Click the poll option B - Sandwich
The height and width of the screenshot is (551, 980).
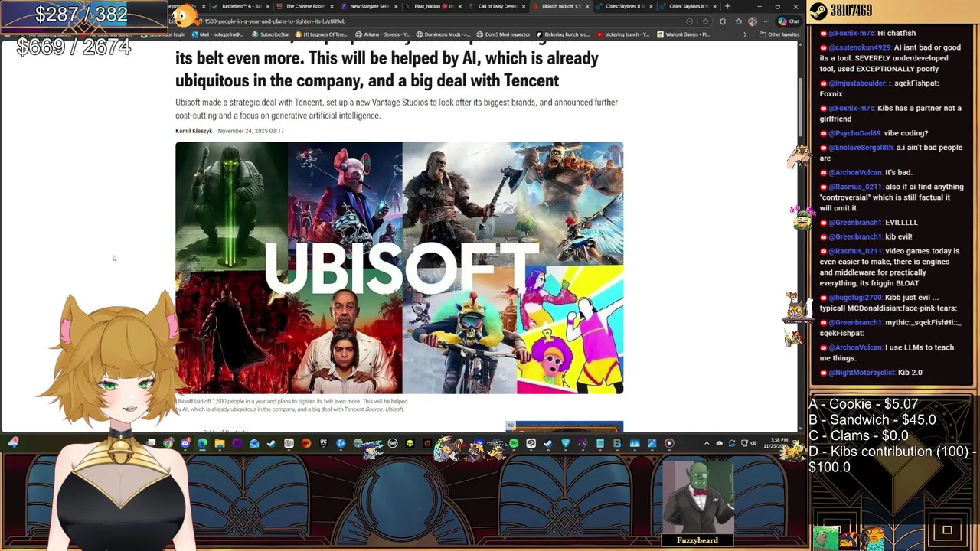tap(872, 420)
